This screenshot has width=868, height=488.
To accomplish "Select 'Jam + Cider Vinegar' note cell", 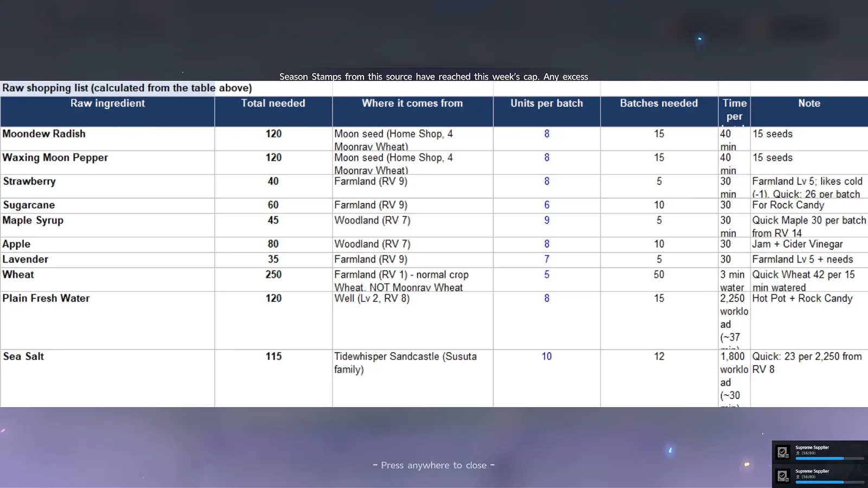I will click(x=809, y=245).
